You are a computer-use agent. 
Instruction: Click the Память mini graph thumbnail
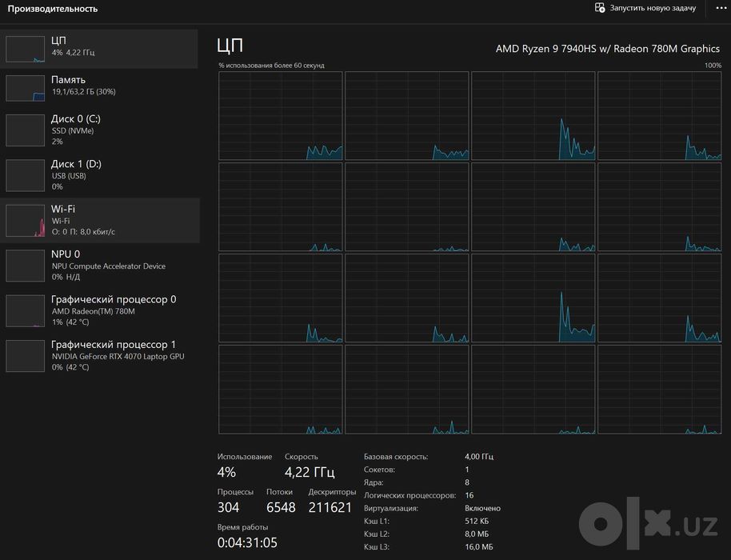point(25,88)
